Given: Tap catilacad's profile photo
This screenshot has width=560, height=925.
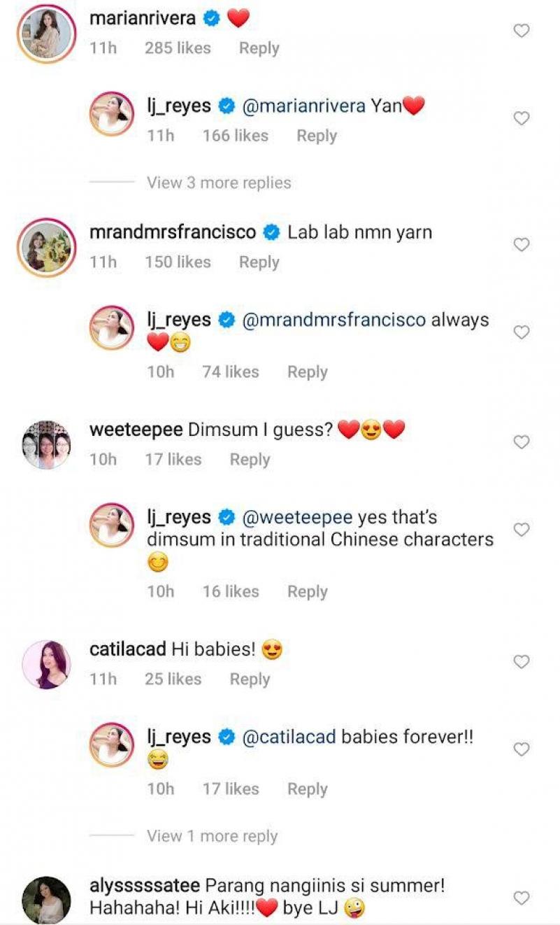Looking at the screenshot, I should pyautogui.click(x=46, y=665).
